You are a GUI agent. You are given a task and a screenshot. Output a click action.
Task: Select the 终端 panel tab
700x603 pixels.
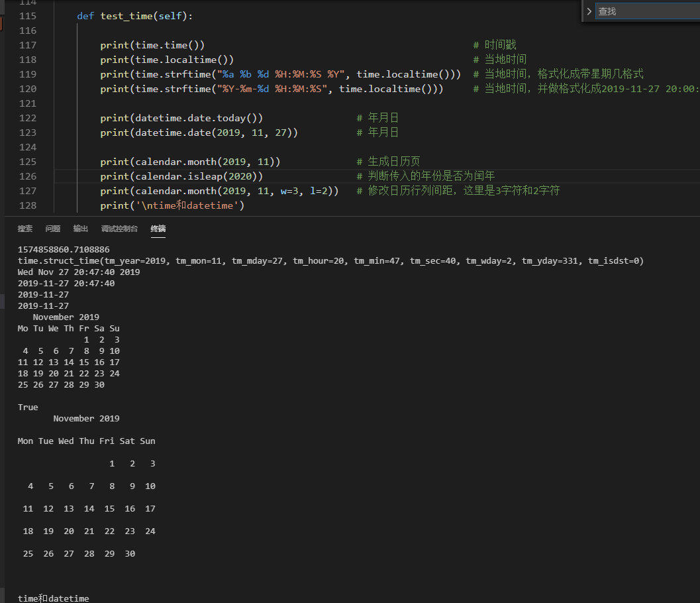158,229
